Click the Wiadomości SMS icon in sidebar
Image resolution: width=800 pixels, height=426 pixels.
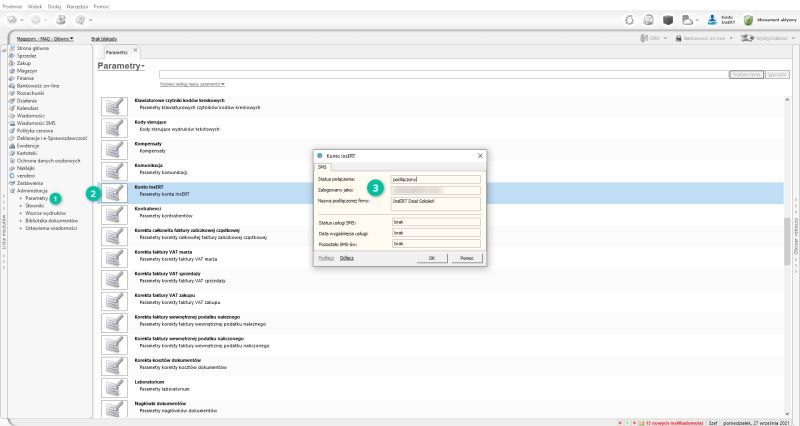pos(12,123)
